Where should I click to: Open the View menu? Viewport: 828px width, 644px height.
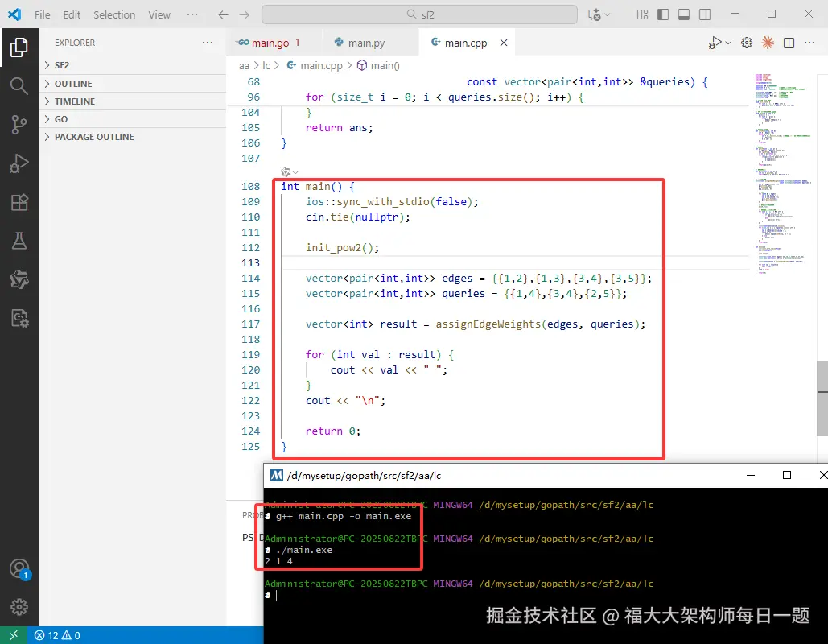159,14
